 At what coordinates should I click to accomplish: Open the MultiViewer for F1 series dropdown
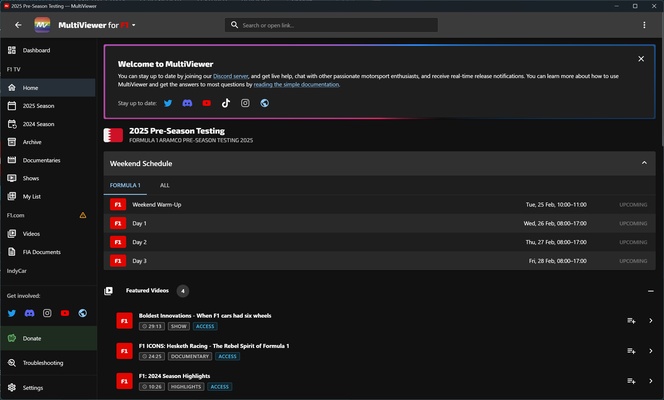[x=97, y=25]
